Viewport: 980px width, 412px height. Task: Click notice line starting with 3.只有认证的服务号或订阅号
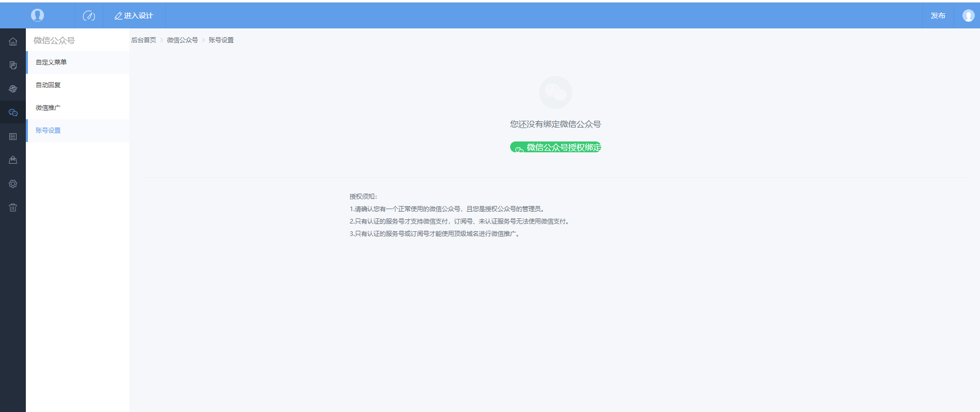click(435, 233)
